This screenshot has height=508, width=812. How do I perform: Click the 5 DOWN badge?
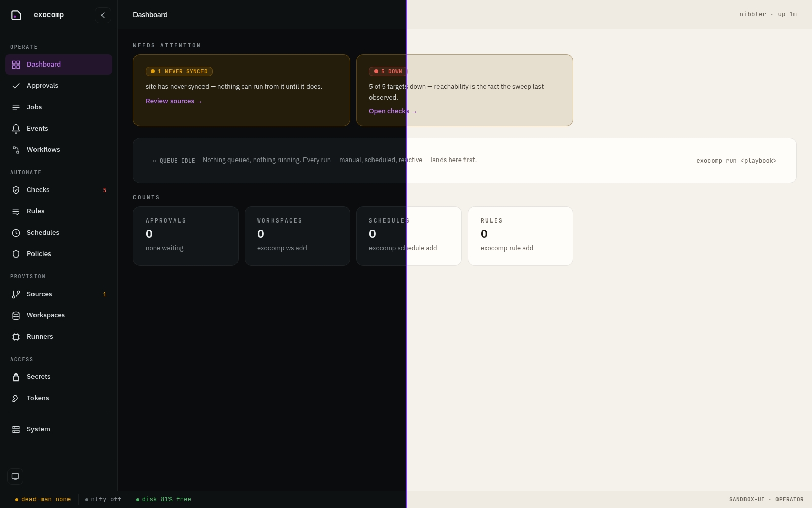pyautogui.click(x=388, y=72)
